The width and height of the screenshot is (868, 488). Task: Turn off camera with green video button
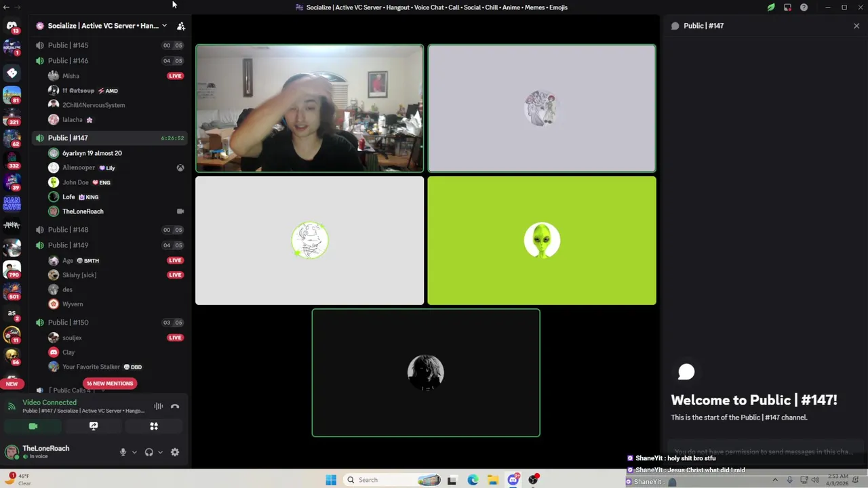click(x=33, y=426)
